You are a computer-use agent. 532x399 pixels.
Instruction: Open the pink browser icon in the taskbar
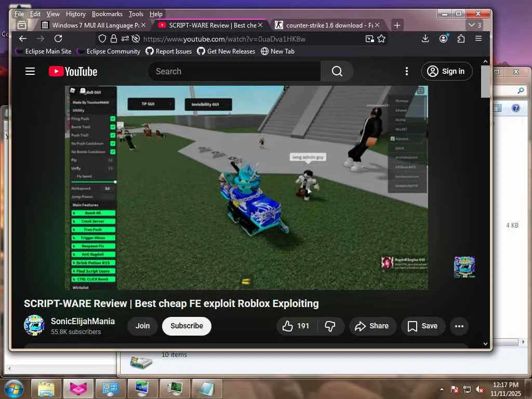pyautogui.click(x=78, y=389)
